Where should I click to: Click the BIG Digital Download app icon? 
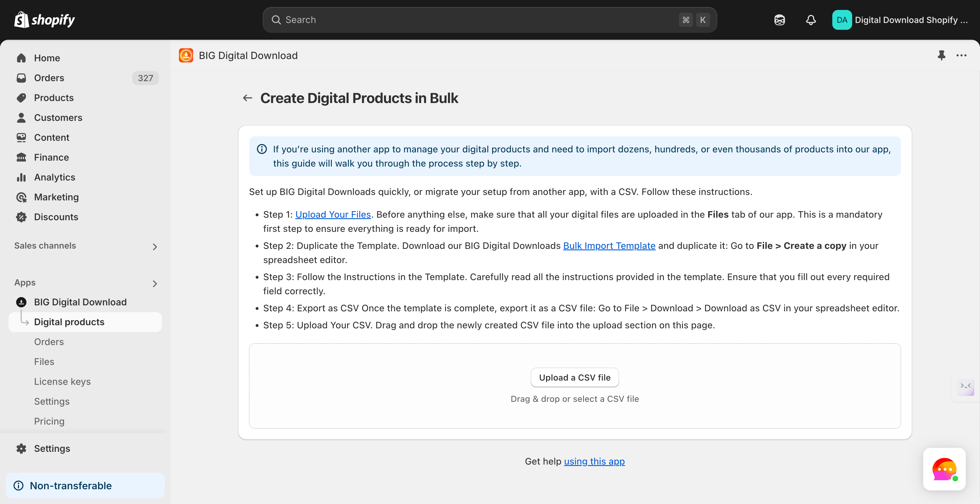tap(186, 56)
